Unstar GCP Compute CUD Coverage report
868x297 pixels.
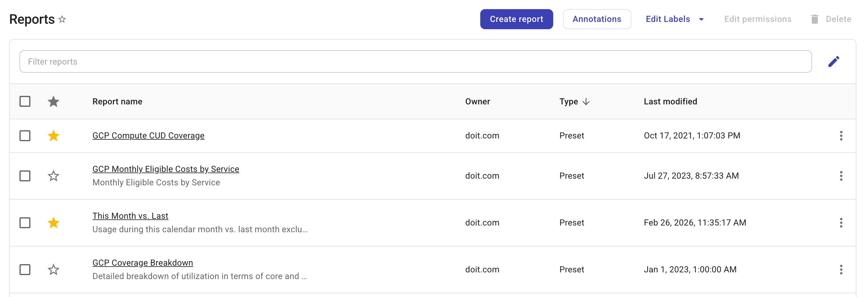coord(53,136)
